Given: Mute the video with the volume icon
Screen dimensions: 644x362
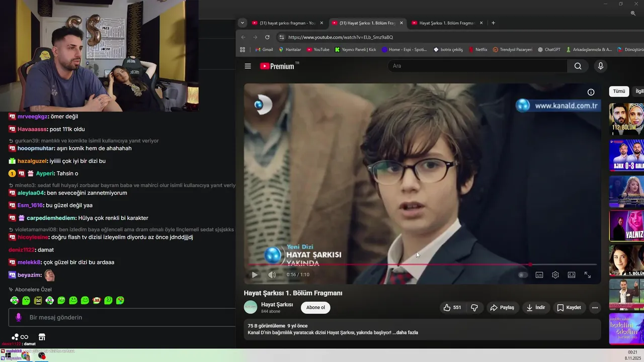Looking at the screenshot, I should click(x=272, y=275).
